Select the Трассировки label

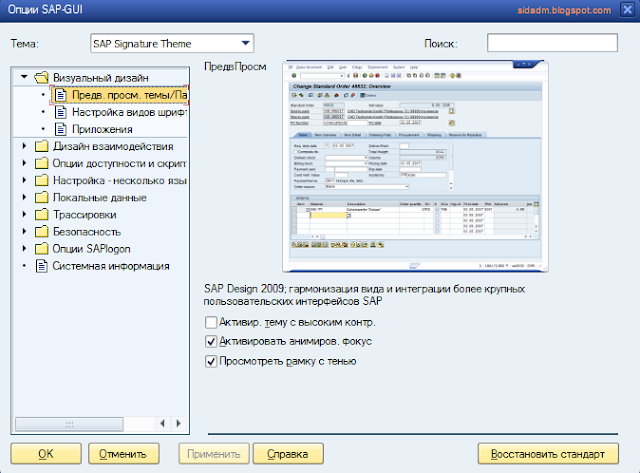tap(84, 215)
